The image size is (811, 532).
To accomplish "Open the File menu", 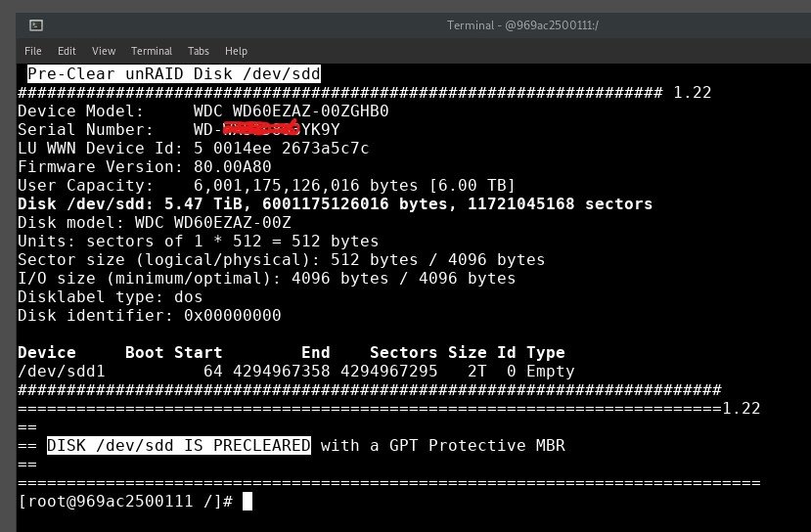I will (x=32, y=51).
